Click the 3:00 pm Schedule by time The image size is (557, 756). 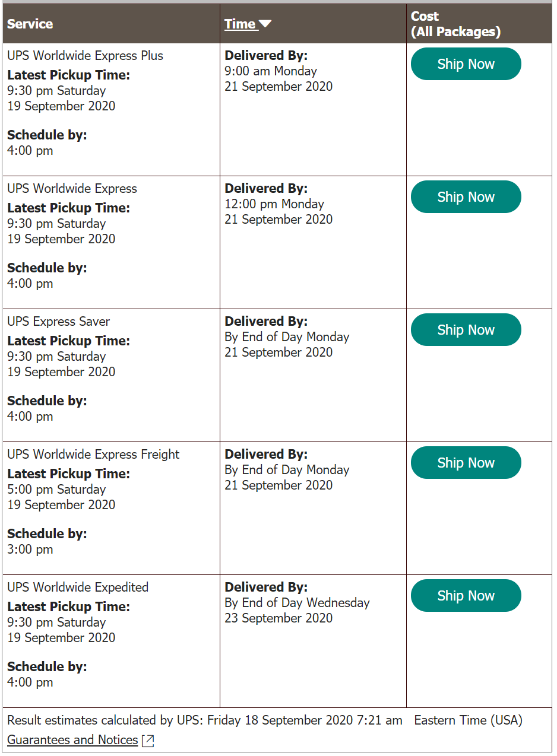pos(30,549)
